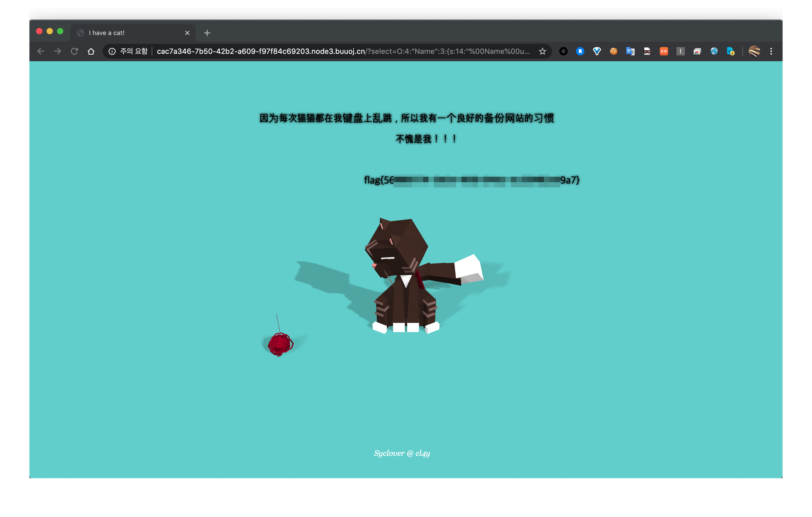Go back to the previous page
The width and height of the screenshot is (812, 517).
click(x=41, y=51)
